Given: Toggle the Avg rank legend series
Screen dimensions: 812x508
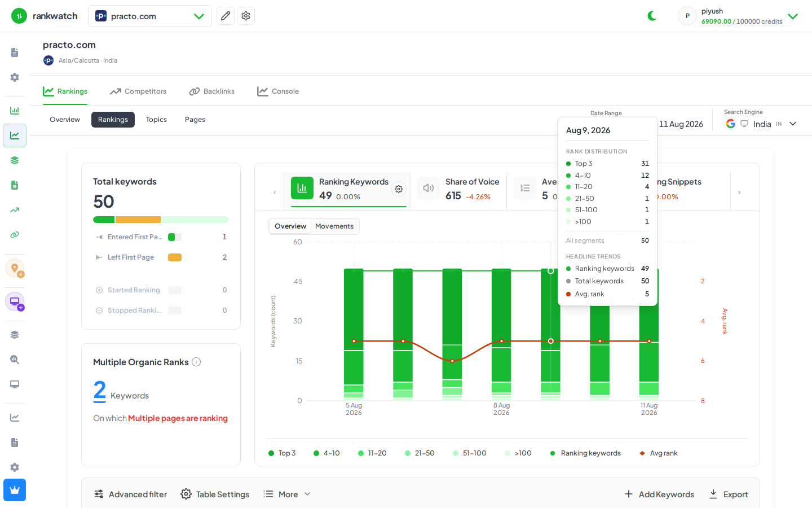Looking at the screenshot, I should click(x=659, y=453).
